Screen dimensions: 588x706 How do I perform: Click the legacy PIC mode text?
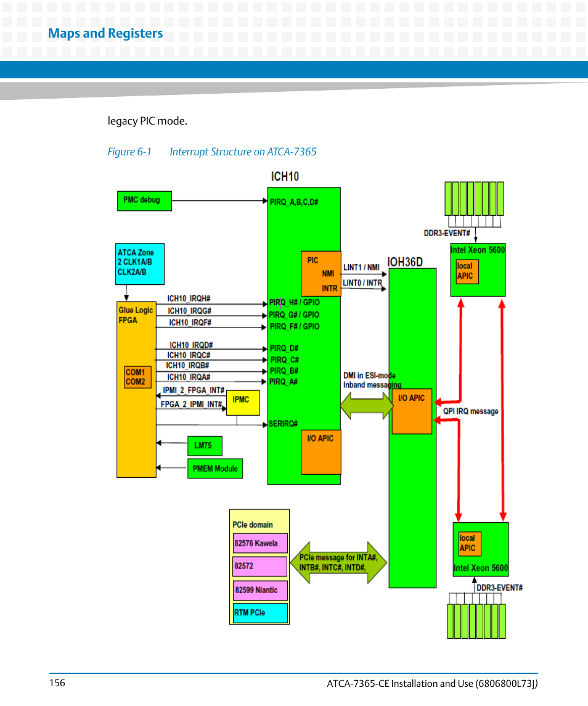pyautogui.click(x=147, y=121)
